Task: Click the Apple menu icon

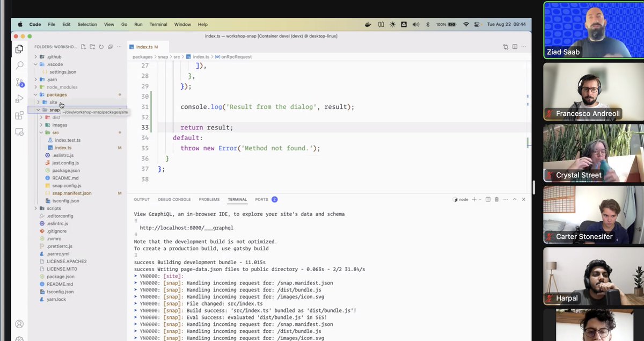Action: (20, 24)
